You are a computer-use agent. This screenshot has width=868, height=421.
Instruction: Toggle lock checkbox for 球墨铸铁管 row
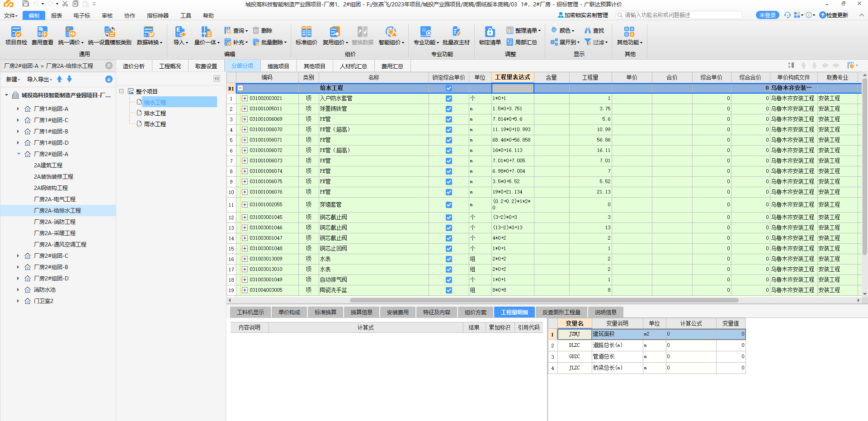point(449,109)
